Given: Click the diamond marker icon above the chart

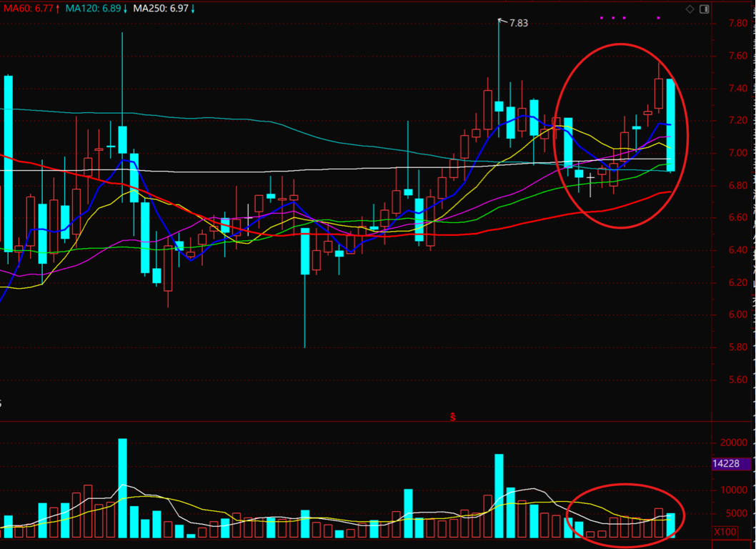Looking at the screenshot, I should (690, 9).
